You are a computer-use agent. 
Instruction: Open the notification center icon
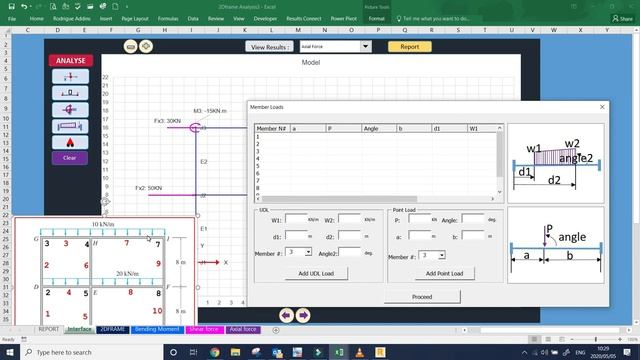click(x=627, y=352)
